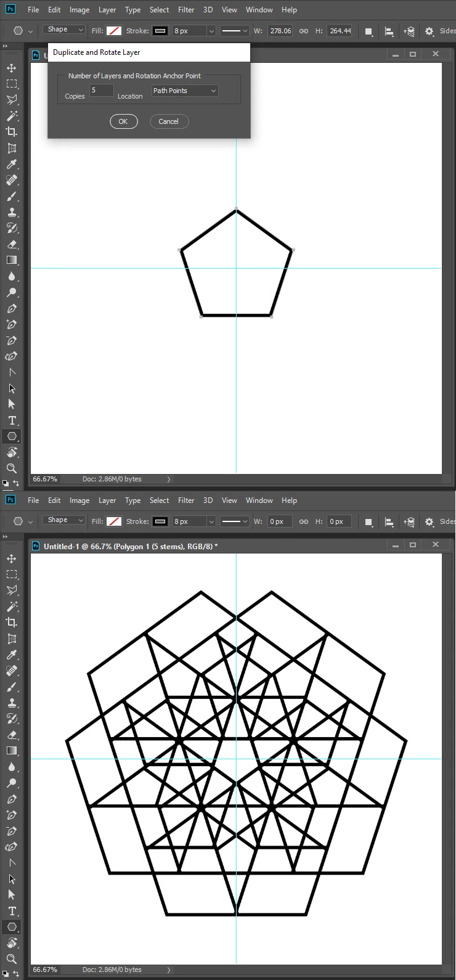The width and height of the screenshot is (456, 980).
Task: Open Shape mode dropdown in top options bar
Action: (64, 30)
